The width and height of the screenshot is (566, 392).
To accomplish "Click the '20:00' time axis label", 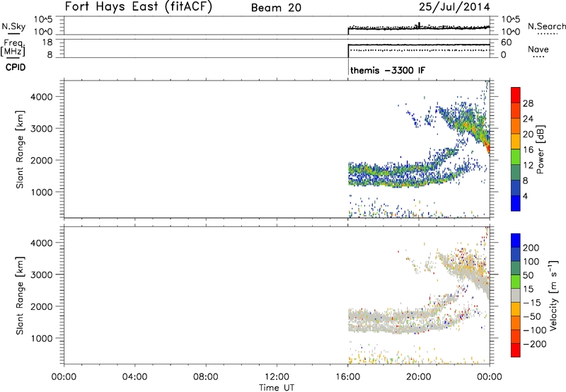I will click(419, 376).
